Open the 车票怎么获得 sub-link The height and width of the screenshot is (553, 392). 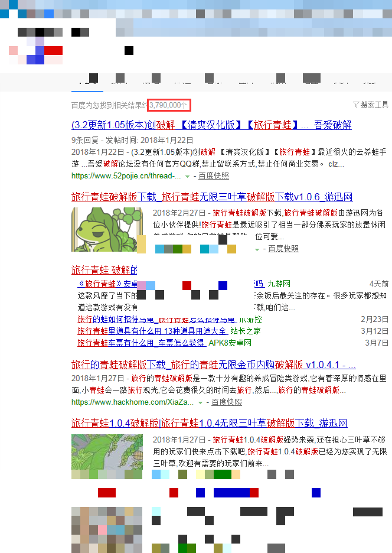click(x=141, y=343)
